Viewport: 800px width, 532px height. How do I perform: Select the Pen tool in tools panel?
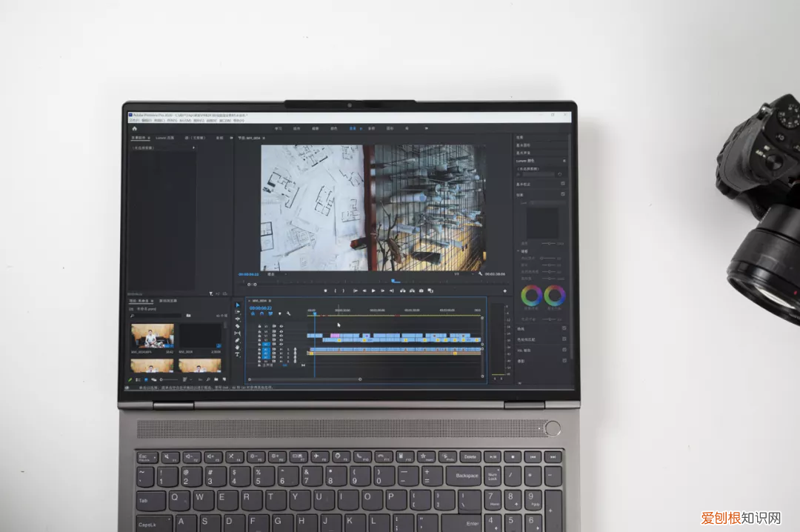(238, 340)
